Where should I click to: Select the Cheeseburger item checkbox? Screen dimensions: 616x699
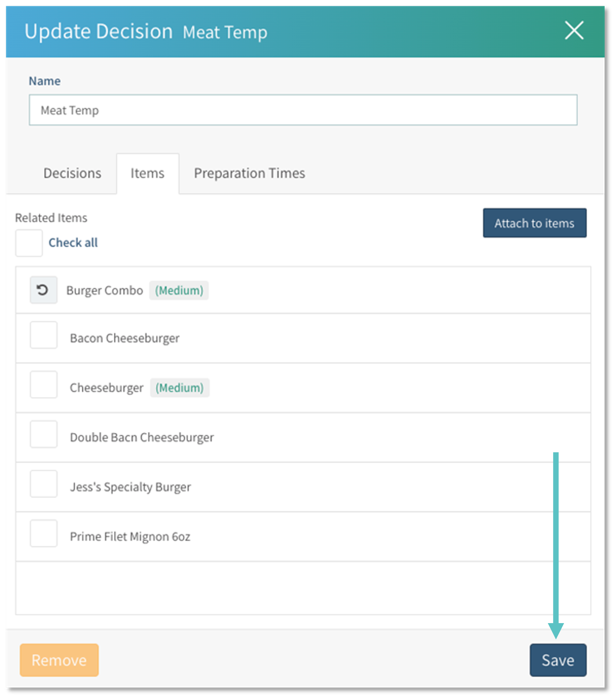point(44,385)
